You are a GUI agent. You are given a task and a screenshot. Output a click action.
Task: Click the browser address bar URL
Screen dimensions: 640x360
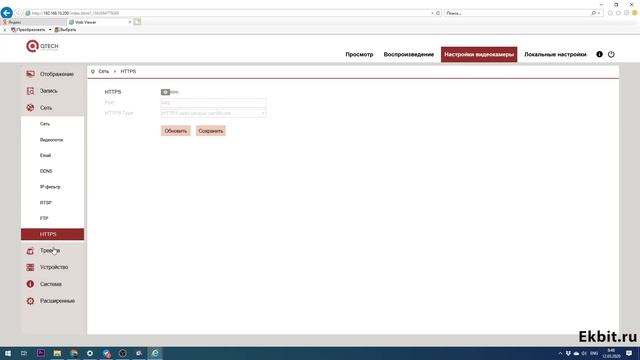[229, 13]
